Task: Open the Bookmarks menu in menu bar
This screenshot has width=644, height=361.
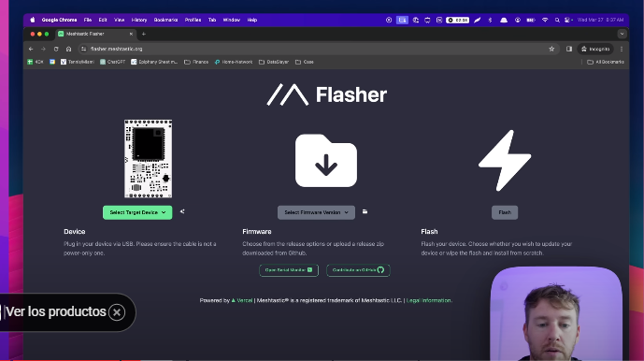Action: click(x=166, y=20)
